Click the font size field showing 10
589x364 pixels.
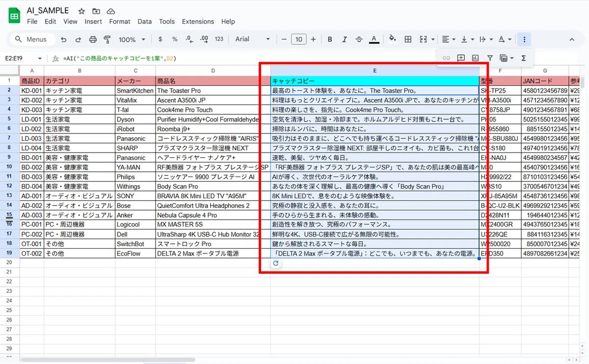pyautogui.click(x=298, y=39)
